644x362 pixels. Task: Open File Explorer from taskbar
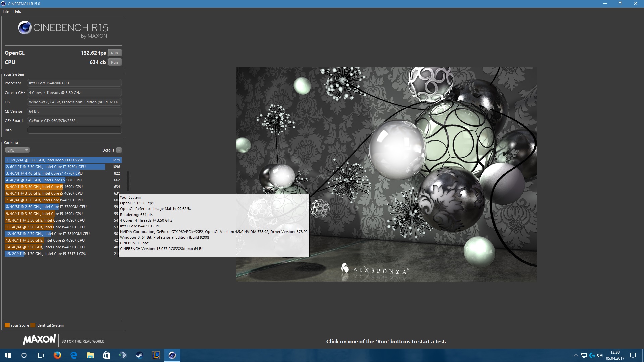[90, 355]
